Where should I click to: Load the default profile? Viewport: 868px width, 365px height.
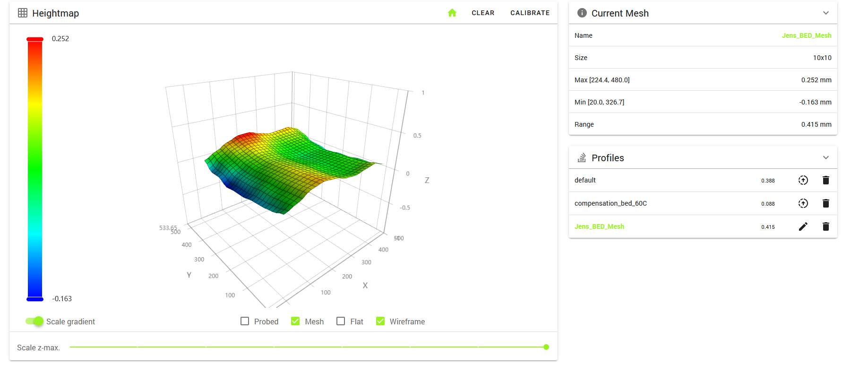(803, 180)
